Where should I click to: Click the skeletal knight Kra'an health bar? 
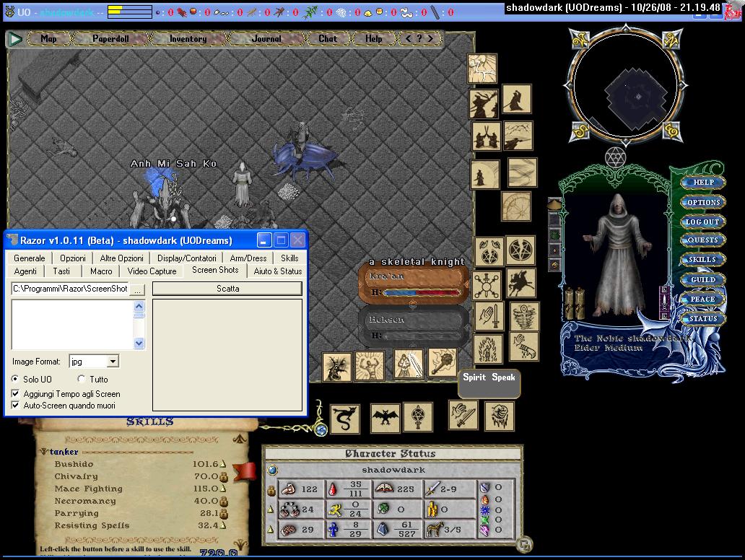[x=414, y=284]
